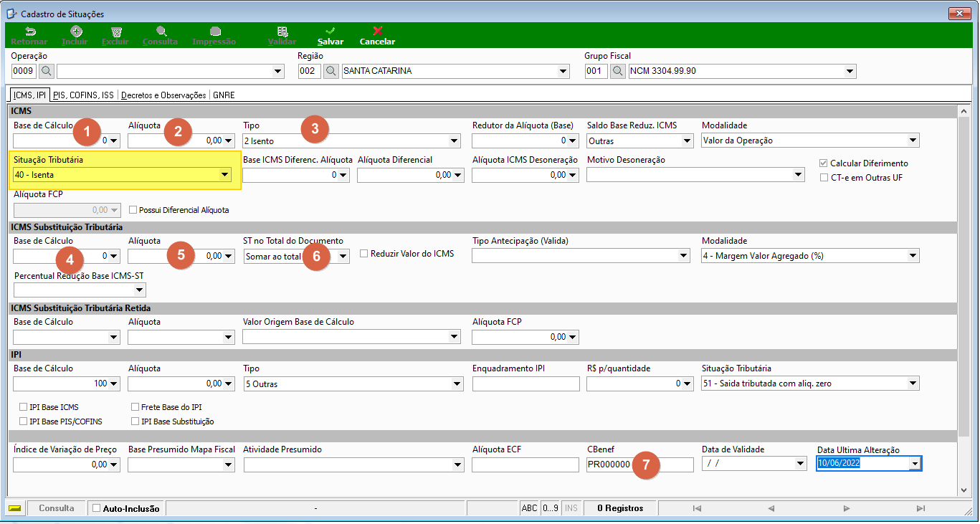Switch to the GNRE tab
Screen dimensions: 980x524
[x=224, y=95]
